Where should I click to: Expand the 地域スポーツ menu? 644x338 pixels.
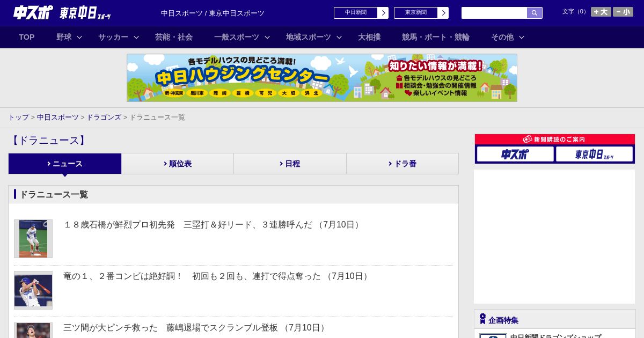click(314, 37)
